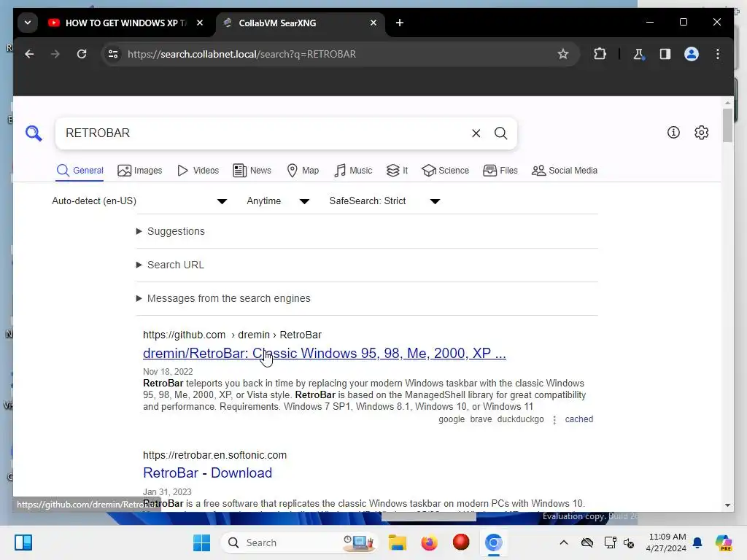Select the General search category
Viewport: 747px width, 560px height.
pos(80,171)
